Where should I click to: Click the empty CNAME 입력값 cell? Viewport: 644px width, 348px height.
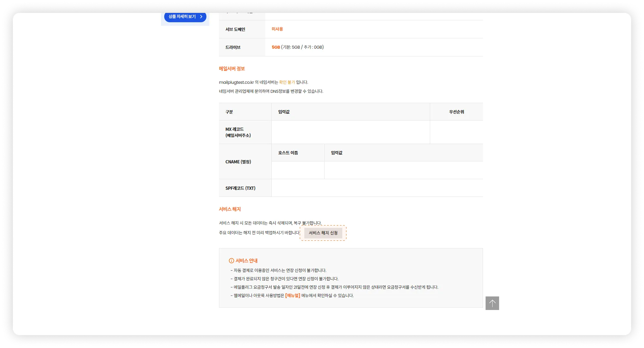[x=403, y=170]
